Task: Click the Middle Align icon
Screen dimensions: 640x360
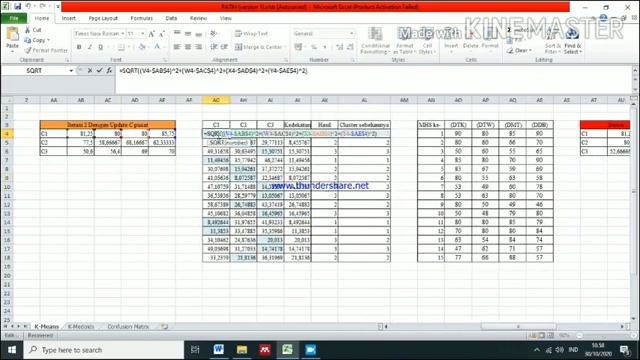Action: click(188, 33)
